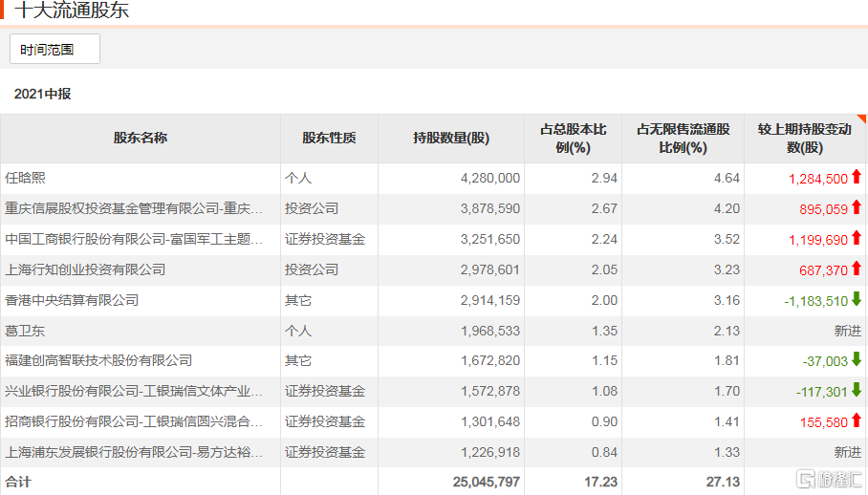Image resolution: width=868 pixels, height=495 pixels.
Task: Click 个人 in the 任晗熙 row
Action: point(298,178)
